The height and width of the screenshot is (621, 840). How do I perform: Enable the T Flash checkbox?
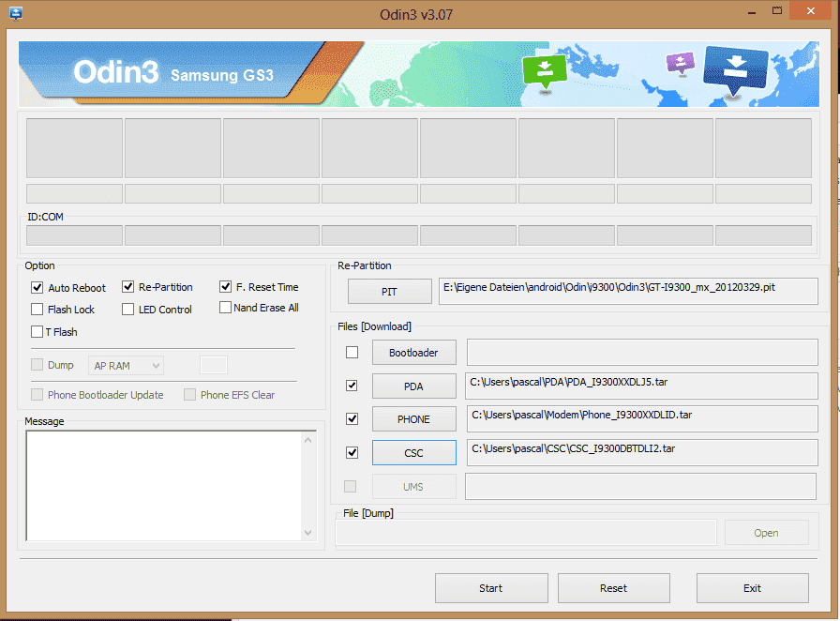pyautogui.click(x=37, y=332)
